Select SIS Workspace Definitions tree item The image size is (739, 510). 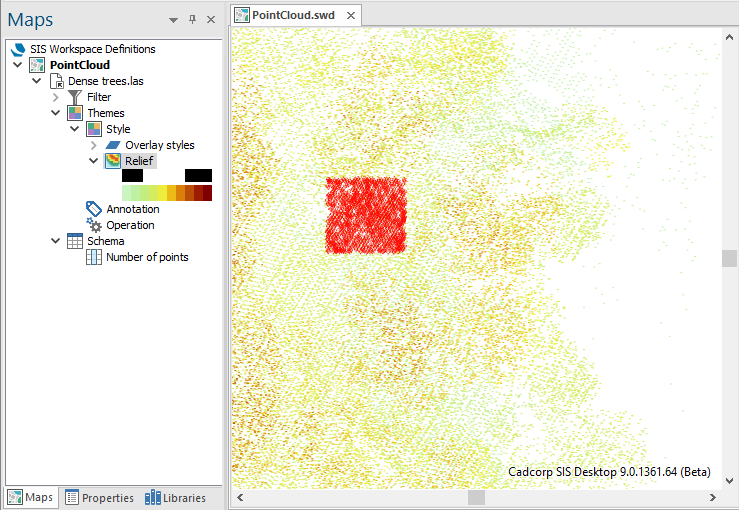pyautogui.click(x=93, y=49)
